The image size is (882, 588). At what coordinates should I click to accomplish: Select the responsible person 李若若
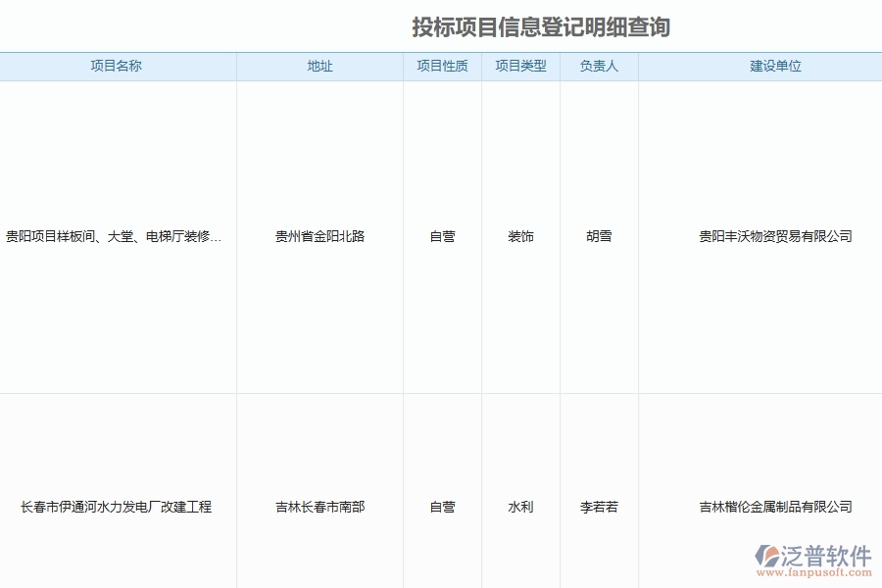[x=599, y=507]
